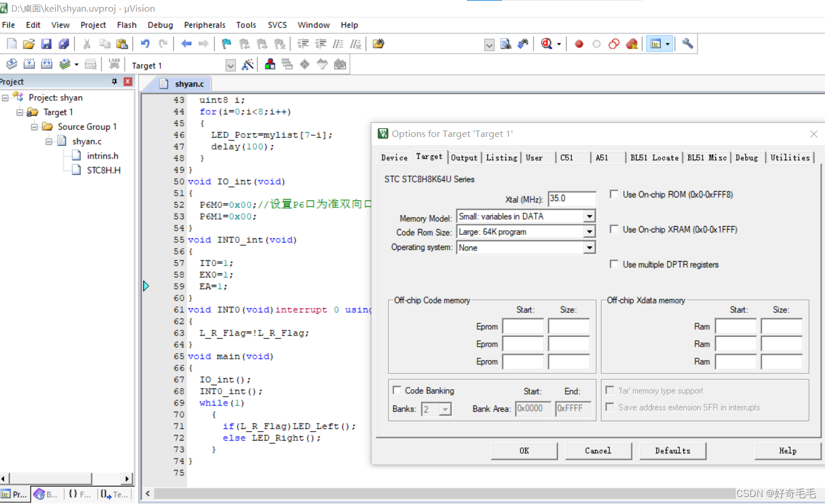Click the Toggle Bookmark flag icon
The image size is (825, 504).
[227, 44]
